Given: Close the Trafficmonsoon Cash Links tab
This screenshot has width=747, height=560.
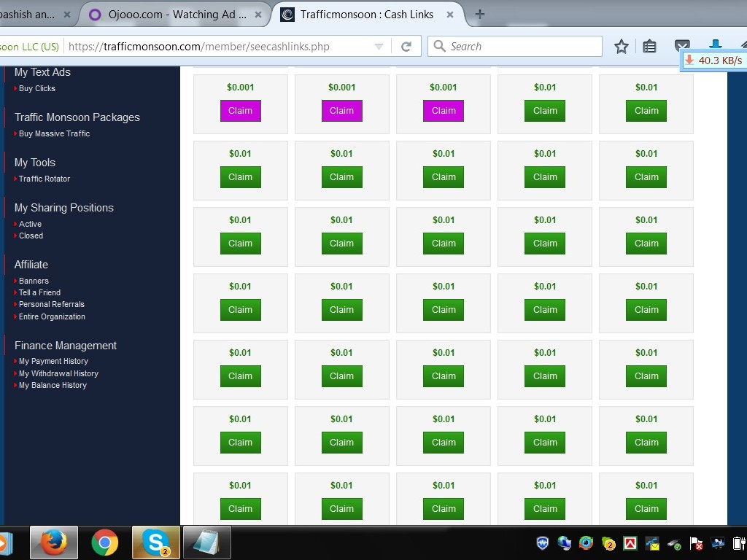Looking at the screenshot, I should coord(450,15).
